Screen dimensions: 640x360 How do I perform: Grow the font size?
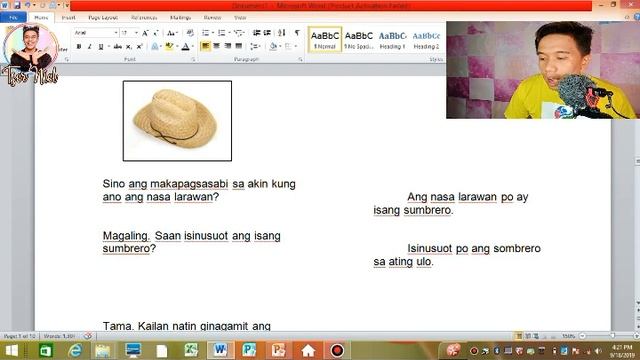click(x=145, y=33)
